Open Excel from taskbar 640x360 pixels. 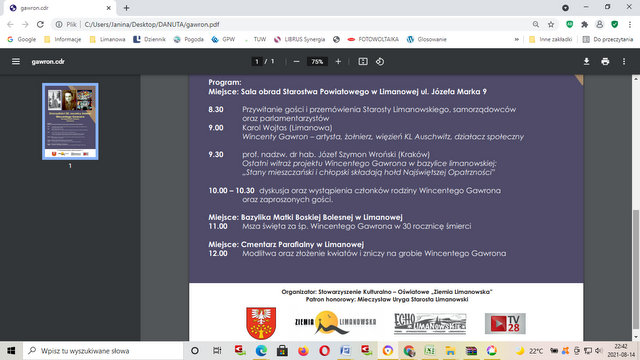(429, 351)
